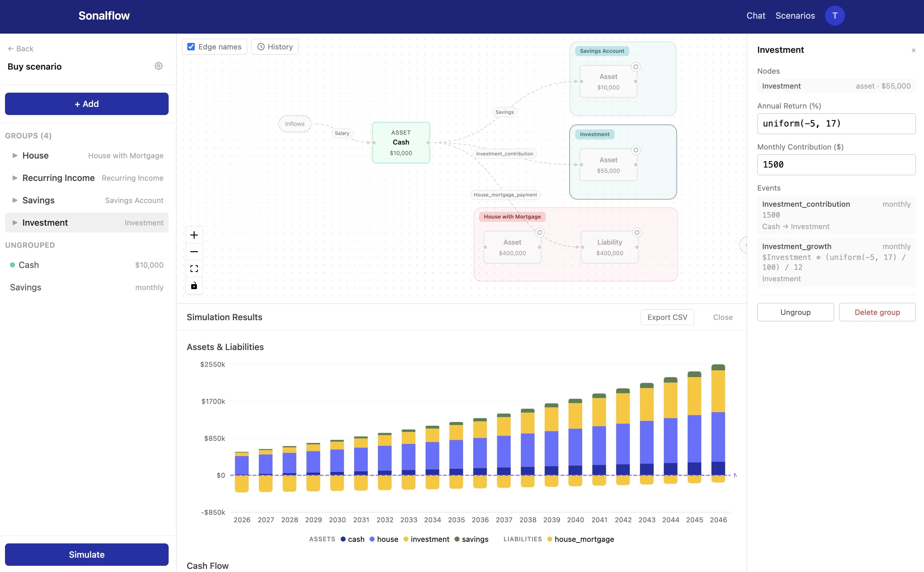Zoom in on the scenario canvas
The height and width of the screenshot is (572, 924).
click(x=194, y=234)
